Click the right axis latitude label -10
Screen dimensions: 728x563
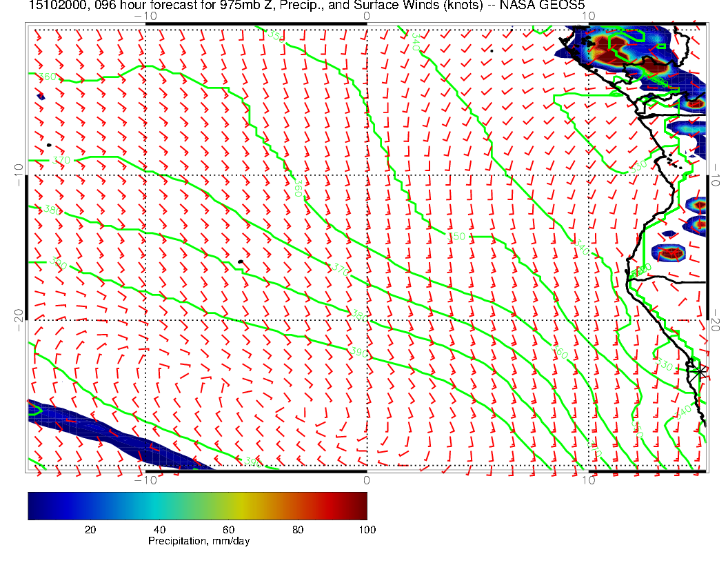[715, 172]
